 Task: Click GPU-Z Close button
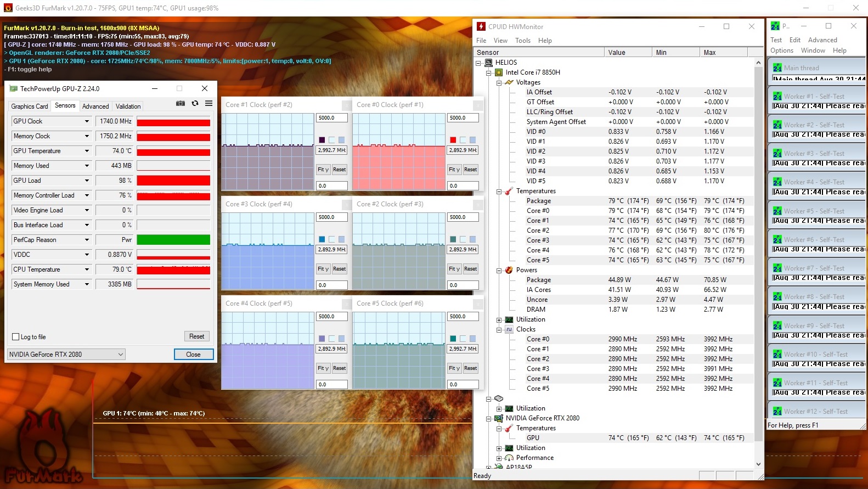point(193,355)
